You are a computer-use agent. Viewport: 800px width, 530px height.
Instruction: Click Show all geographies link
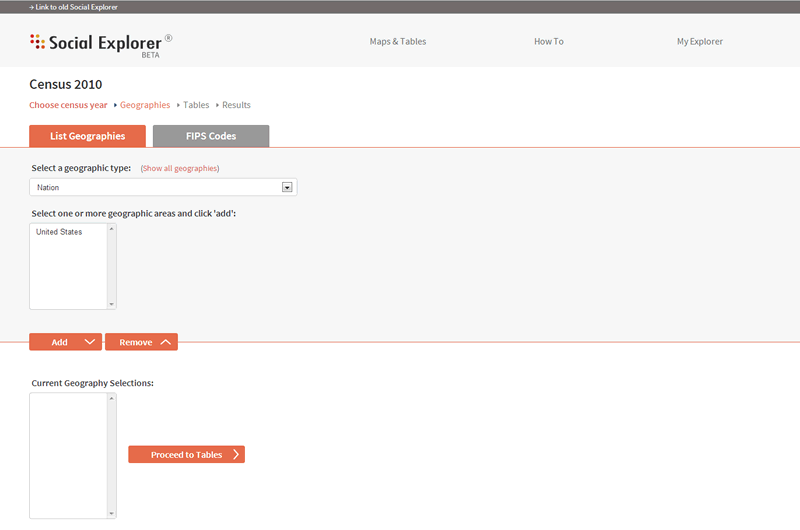click(180, 168)
